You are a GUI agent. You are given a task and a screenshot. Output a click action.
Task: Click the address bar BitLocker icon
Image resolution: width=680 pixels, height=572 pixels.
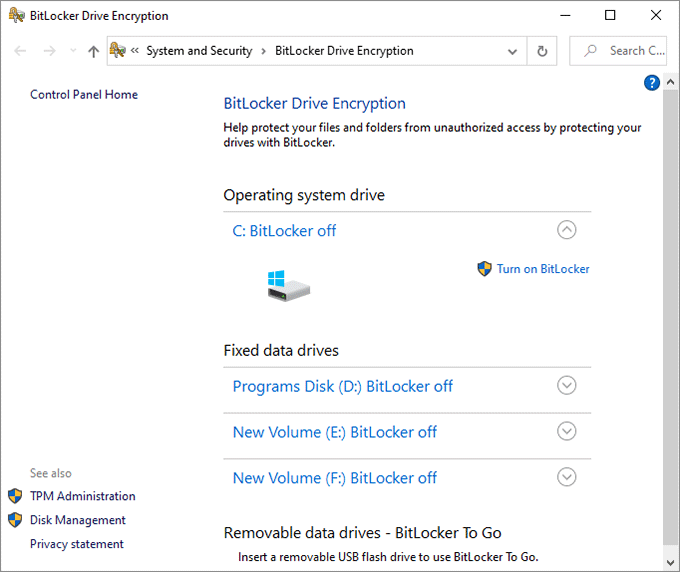tap(118, 51)
